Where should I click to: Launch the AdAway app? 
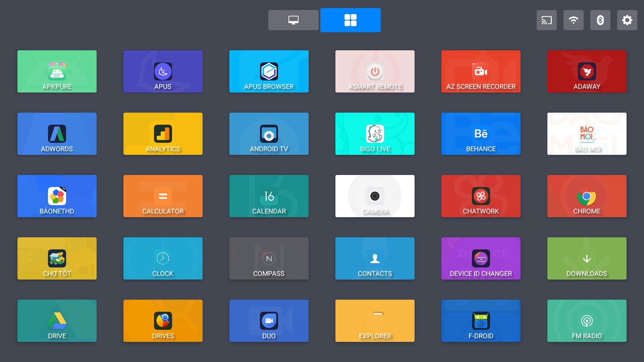[587, 71]
